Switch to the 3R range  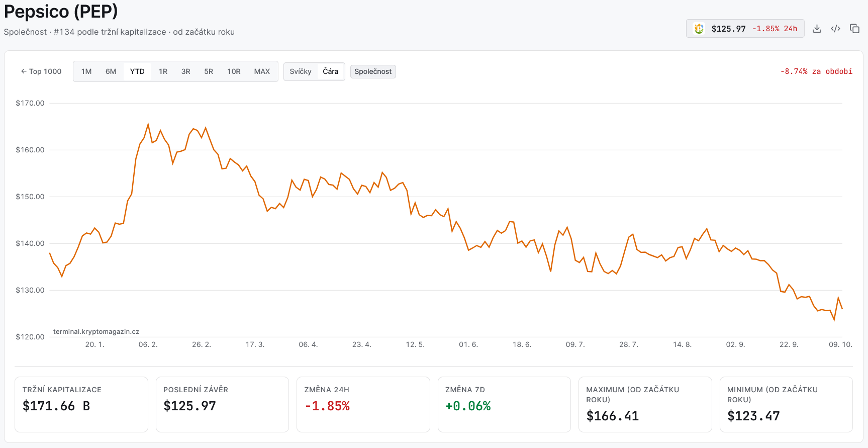[185, 71]
